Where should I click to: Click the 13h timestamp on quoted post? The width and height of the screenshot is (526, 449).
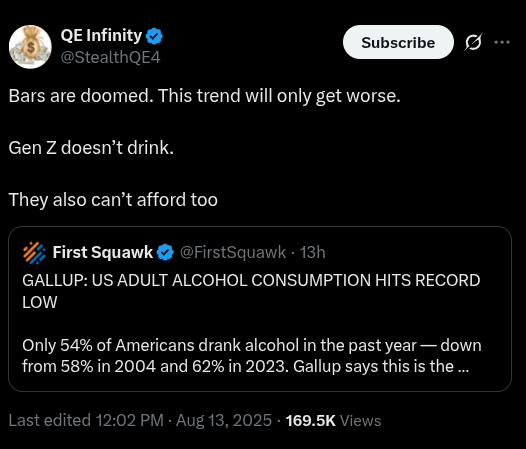click(x=312, y=252)
